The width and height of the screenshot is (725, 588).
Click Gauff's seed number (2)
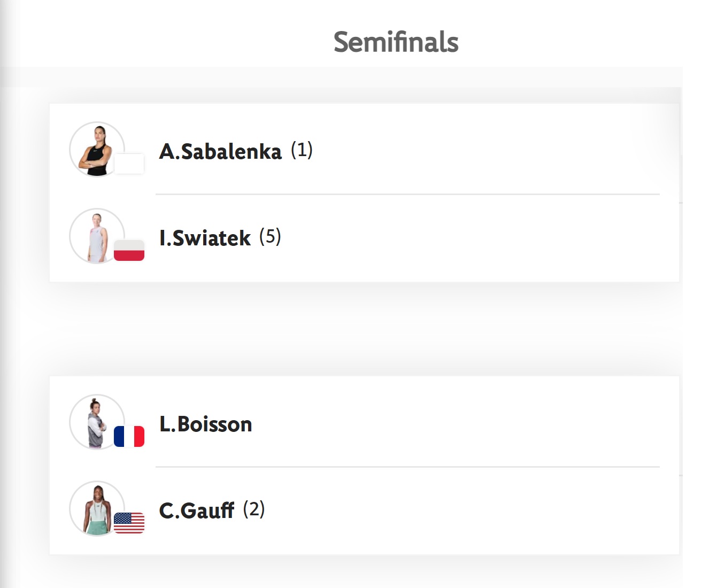click(x=254, y=509)
